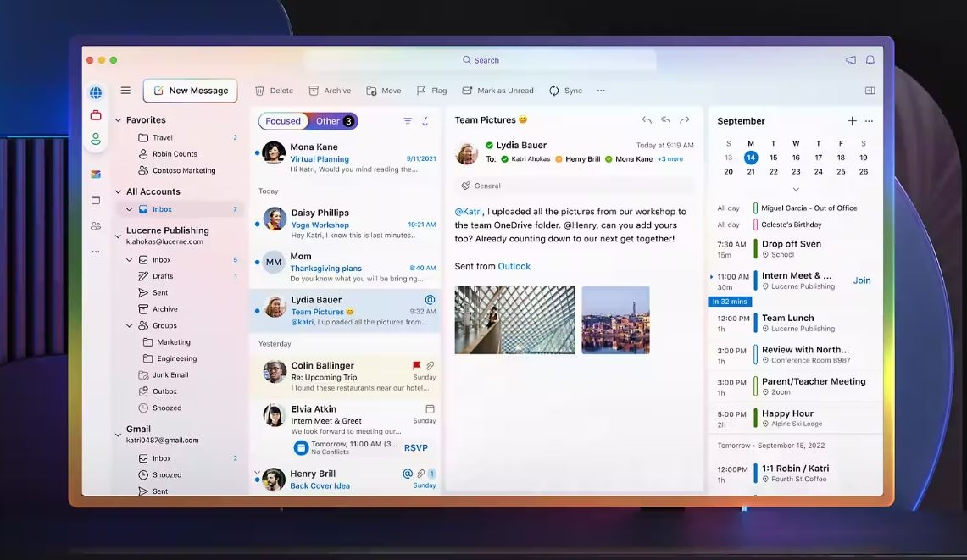967x560 pixels.
Task: Open the megaphone announcements icon
Action: pyautogui.click(x=850, y=60)
